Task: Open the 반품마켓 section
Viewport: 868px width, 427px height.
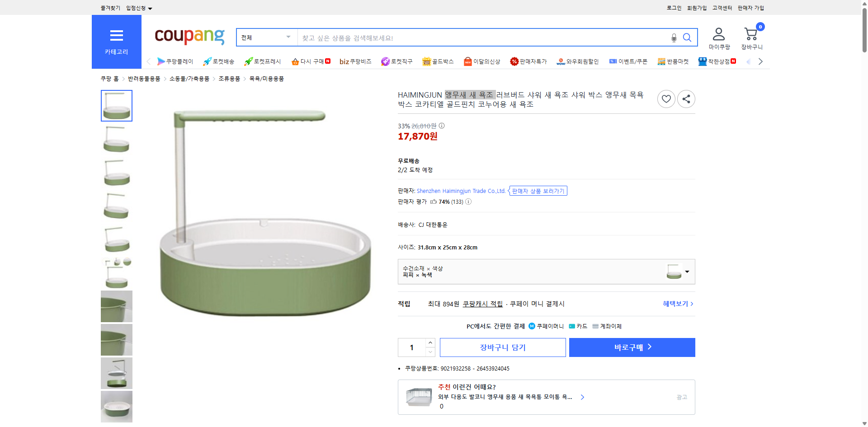Action: coord(673,61)
